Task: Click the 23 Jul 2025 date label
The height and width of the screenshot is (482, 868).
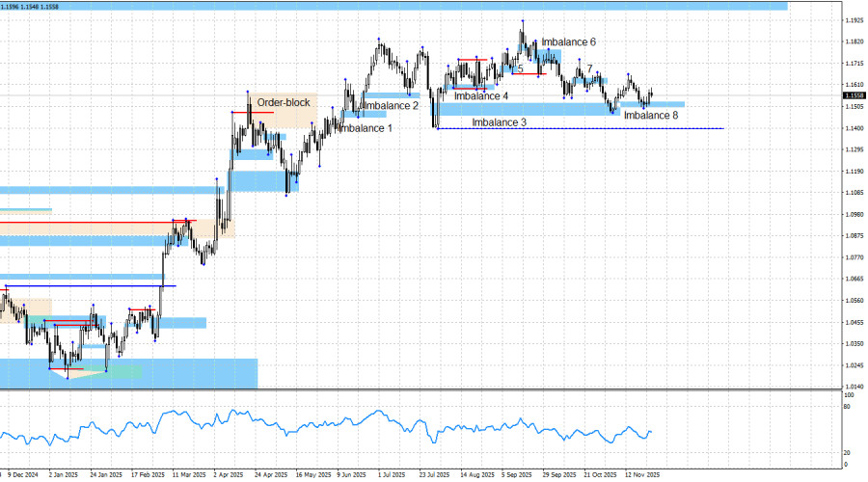Action: [x=434, y=475]
